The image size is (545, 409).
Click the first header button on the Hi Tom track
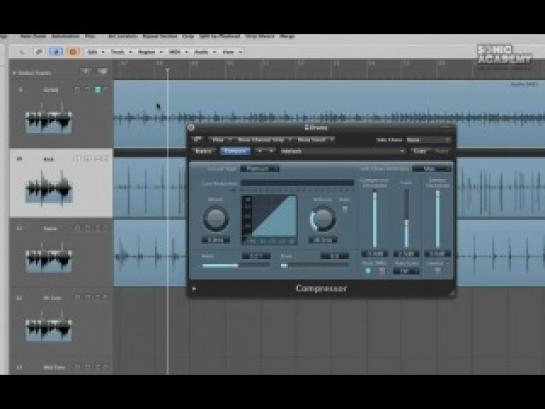pos(77,298)
